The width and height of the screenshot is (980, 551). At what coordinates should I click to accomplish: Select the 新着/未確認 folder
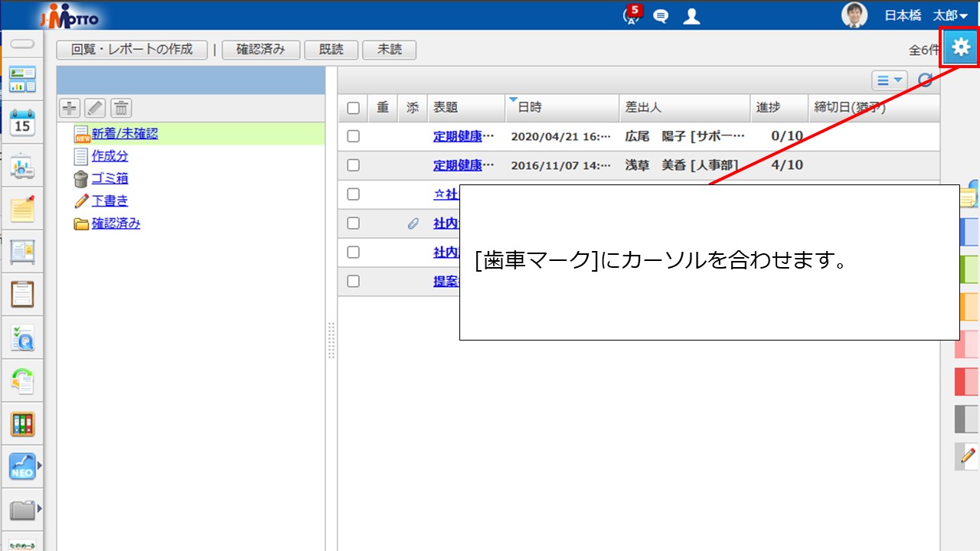coord(125,134)
